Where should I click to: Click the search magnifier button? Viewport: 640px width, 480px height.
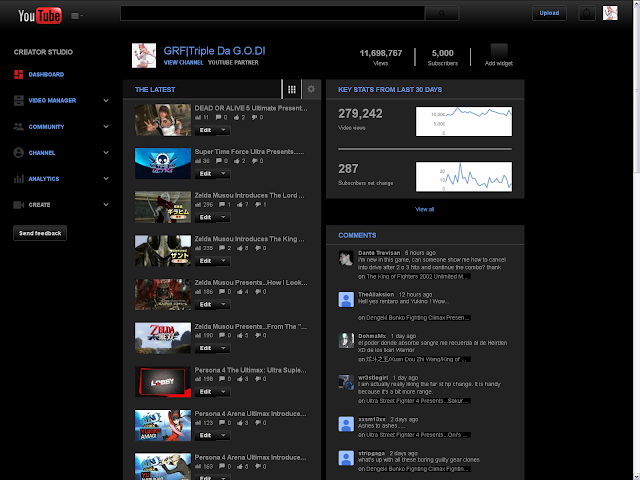[442, 13]
